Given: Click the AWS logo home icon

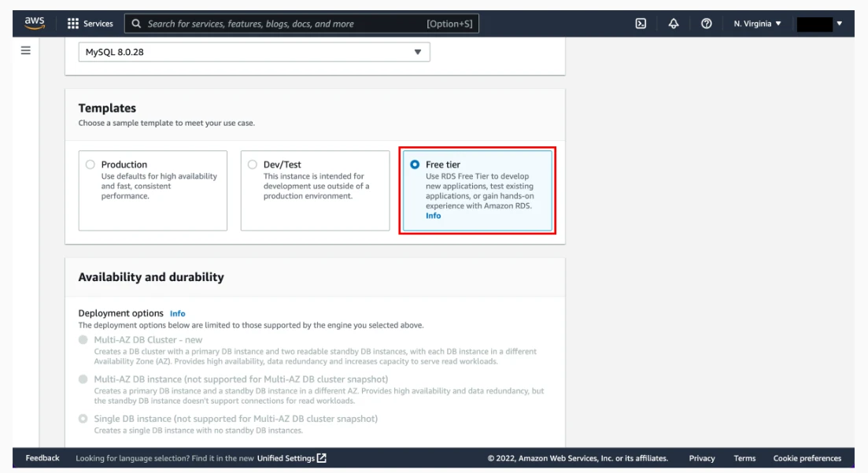Looking at the screenshot, I should tap(35, 24).
